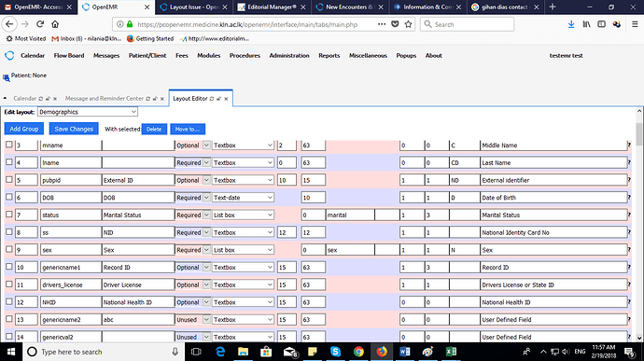Open the Miscellaneous menu

[368, 55]
